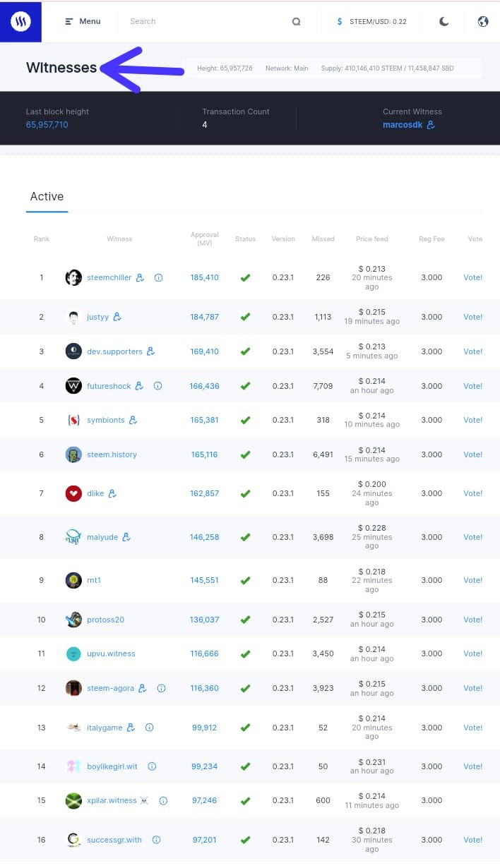This screenshot has height=868, width=500.
Task: Open protoss20 witness name link
Action: (105, 620)
